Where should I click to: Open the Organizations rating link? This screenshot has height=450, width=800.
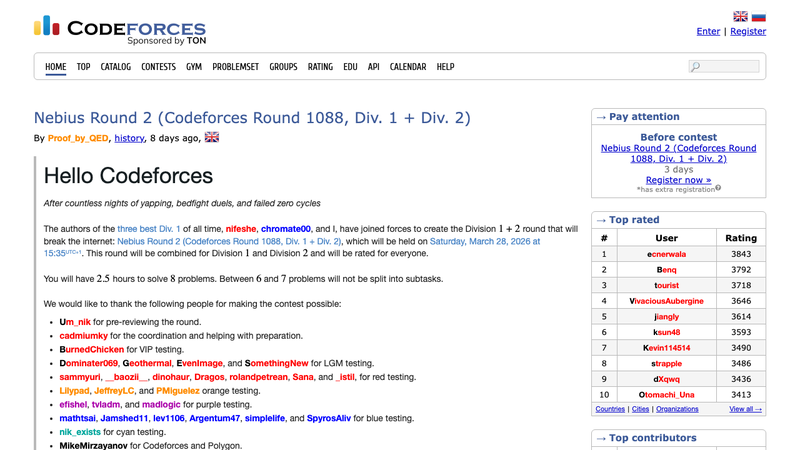(x=677, y=409)
